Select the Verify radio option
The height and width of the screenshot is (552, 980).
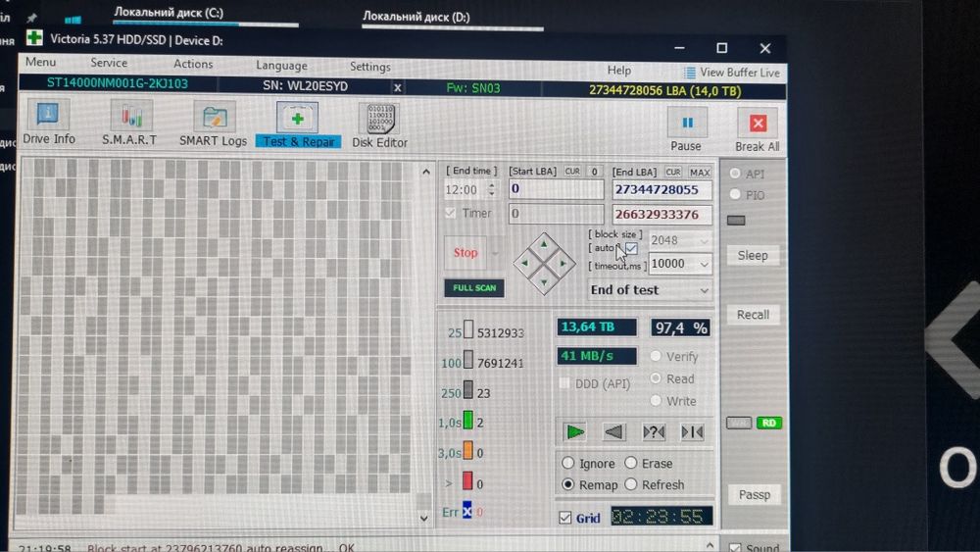656,356
